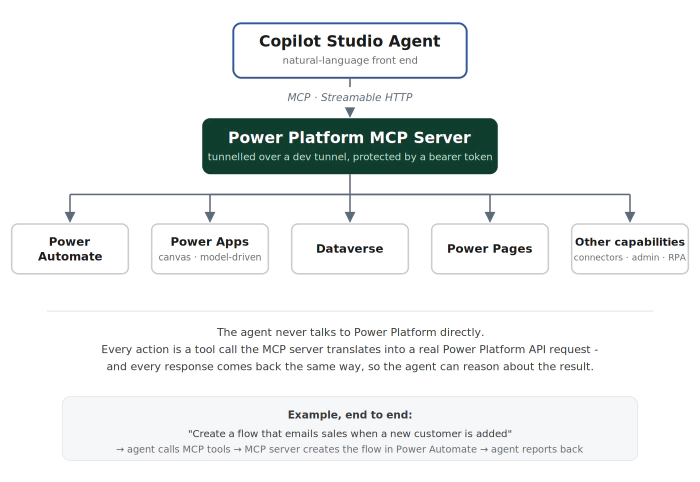
Task: Select the Power Platform MCP Server block
Action: (x=350, y=146)
